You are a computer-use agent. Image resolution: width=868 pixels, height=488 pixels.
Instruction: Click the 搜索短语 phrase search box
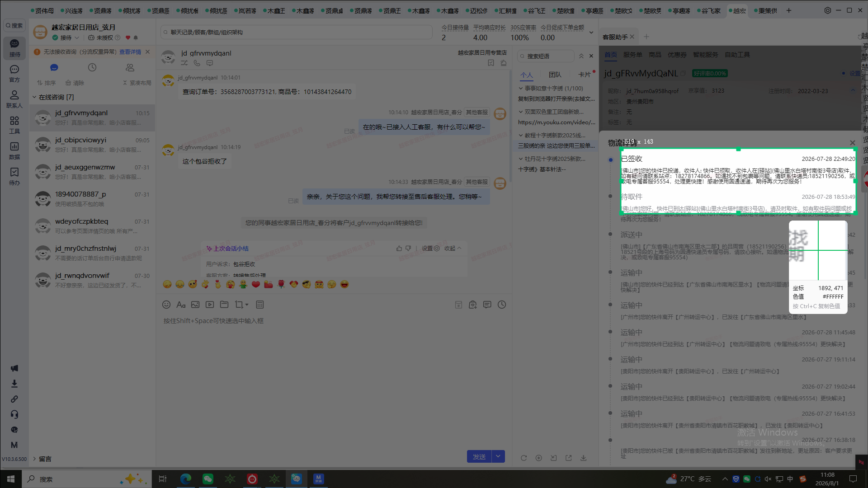click(x=546, y=56)
